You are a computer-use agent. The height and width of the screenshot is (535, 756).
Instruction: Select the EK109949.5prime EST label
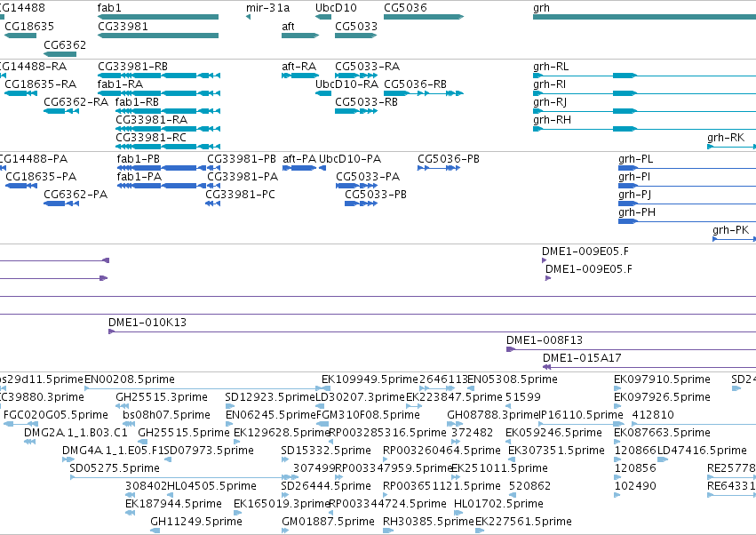370,379
